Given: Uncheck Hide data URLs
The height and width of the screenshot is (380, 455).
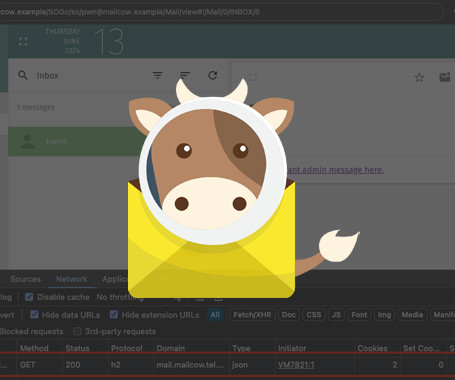Looking at the screenshot, I should click(x=34, y=314).
